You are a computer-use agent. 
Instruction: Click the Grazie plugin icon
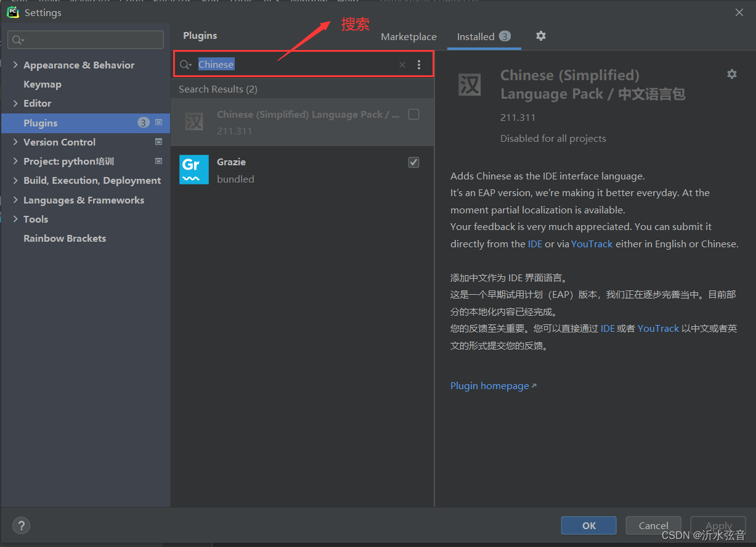click(x=194, y=170)
